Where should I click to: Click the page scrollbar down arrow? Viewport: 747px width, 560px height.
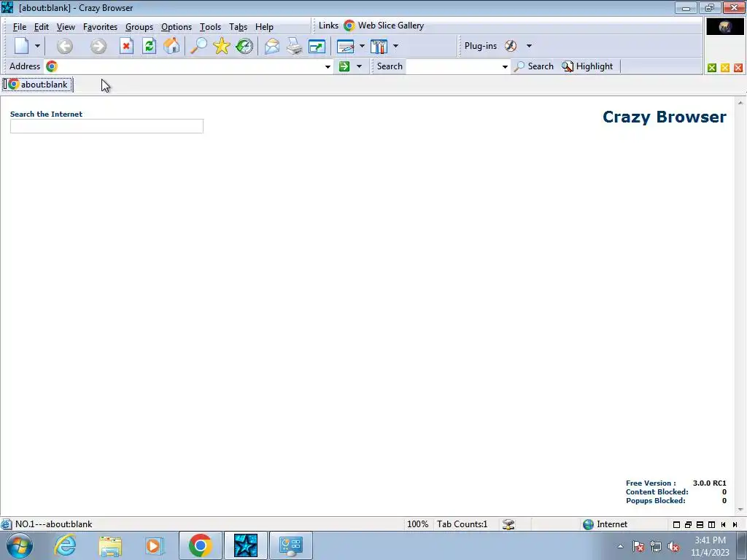click(740, 510)
